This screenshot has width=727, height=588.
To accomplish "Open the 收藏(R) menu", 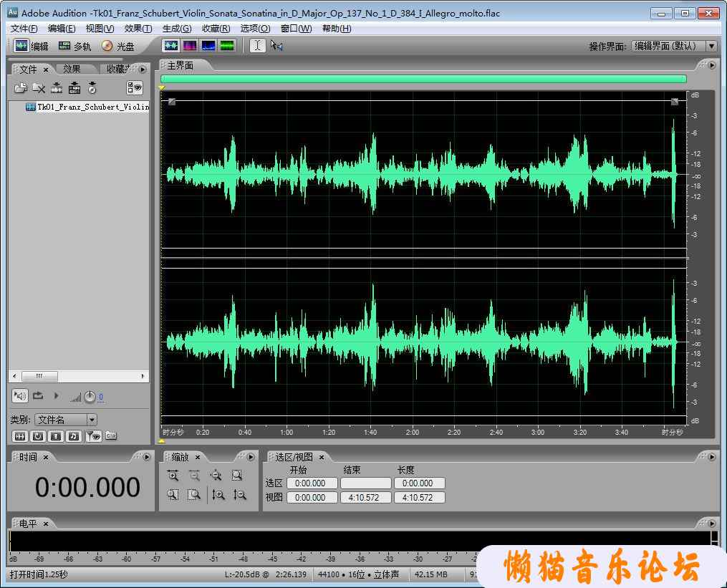I will point(216,29).
